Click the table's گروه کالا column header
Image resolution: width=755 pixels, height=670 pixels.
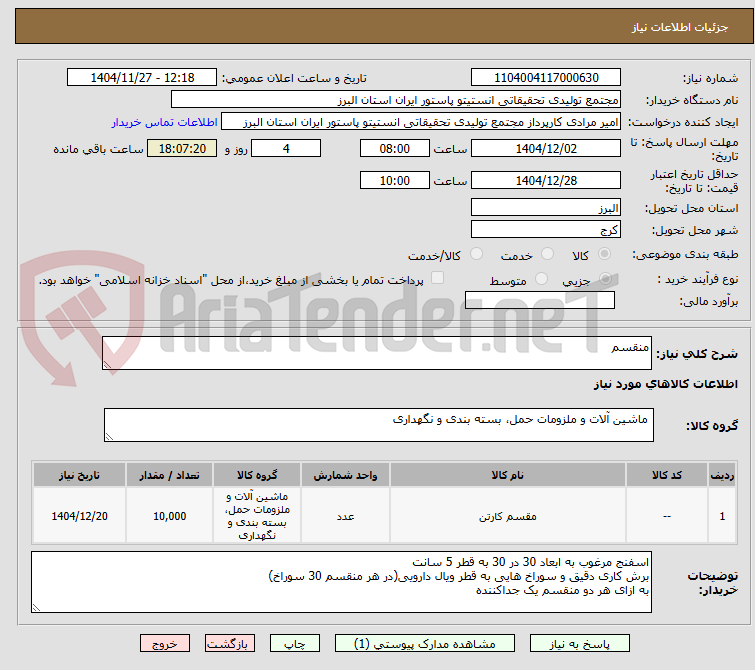coord(257,475)
